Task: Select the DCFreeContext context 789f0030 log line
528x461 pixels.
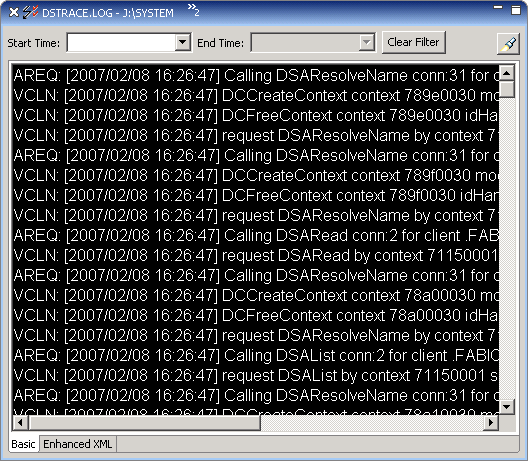Action: click(256, 195)
